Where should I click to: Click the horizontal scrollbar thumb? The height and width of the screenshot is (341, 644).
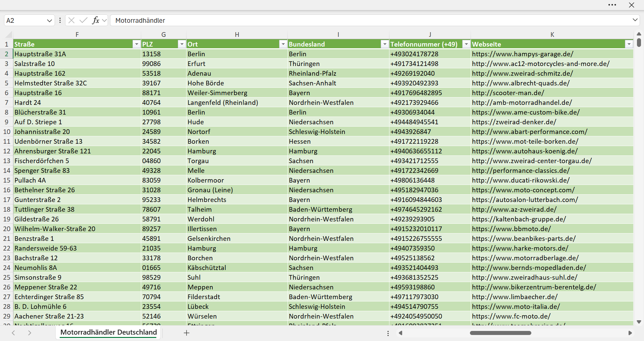click(500, 333)
